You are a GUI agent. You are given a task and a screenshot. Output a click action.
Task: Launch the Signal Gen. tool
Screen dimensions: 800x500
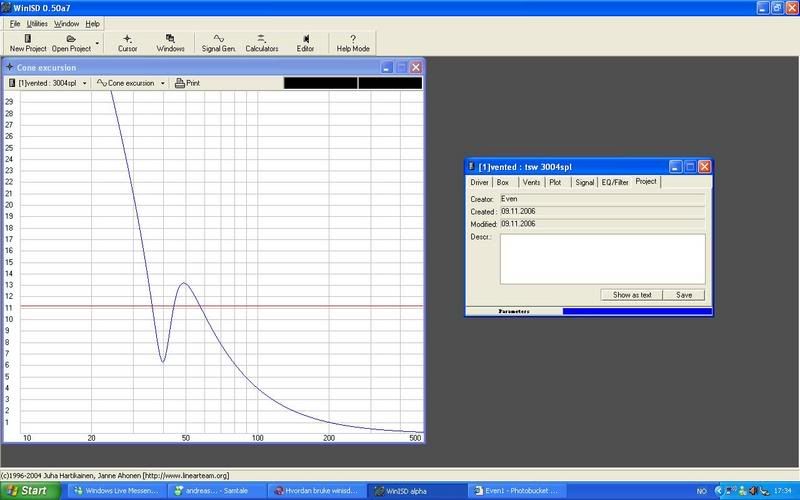[218, 42]
